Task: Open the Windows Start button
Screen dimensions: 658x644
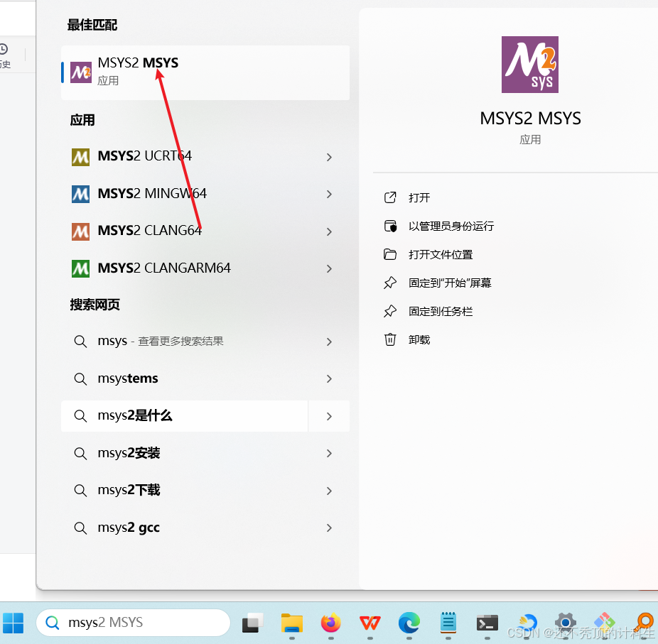Action: 13,623
